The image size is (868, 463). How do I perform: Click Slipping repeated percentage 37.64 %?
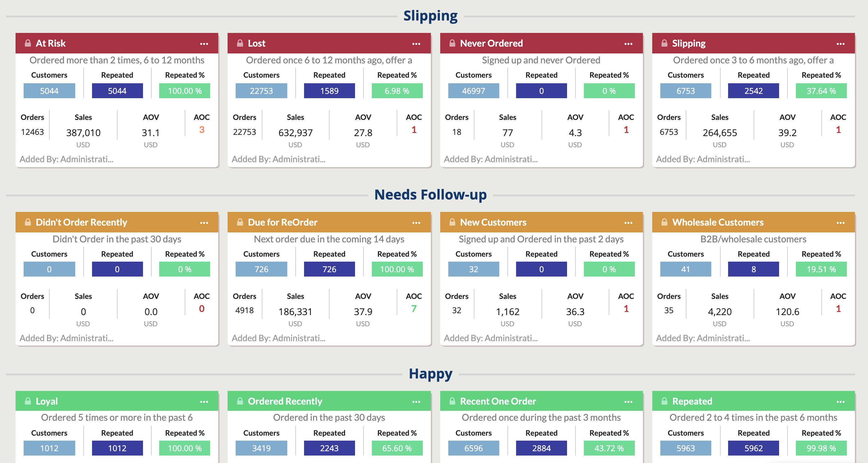pyautogui.click(x=821, y=91)
